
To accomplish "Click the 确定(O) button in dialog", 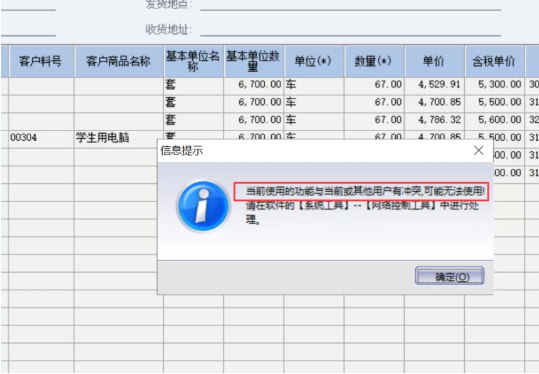I will pos(449,276).
